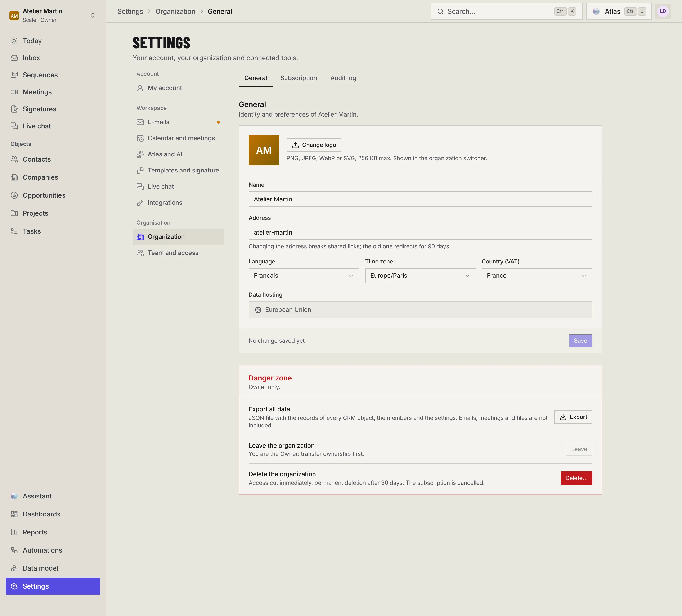Viewport: 682px width, 616px height.
Task: Expand the Atelier Martin organization switcher
Action: tap(53, 15)
